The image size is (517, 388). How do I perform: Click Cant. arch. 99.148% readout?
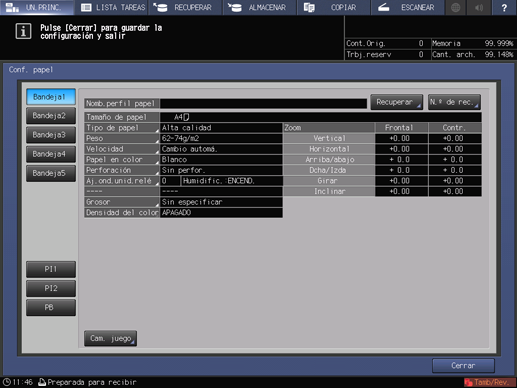(473, 55)
